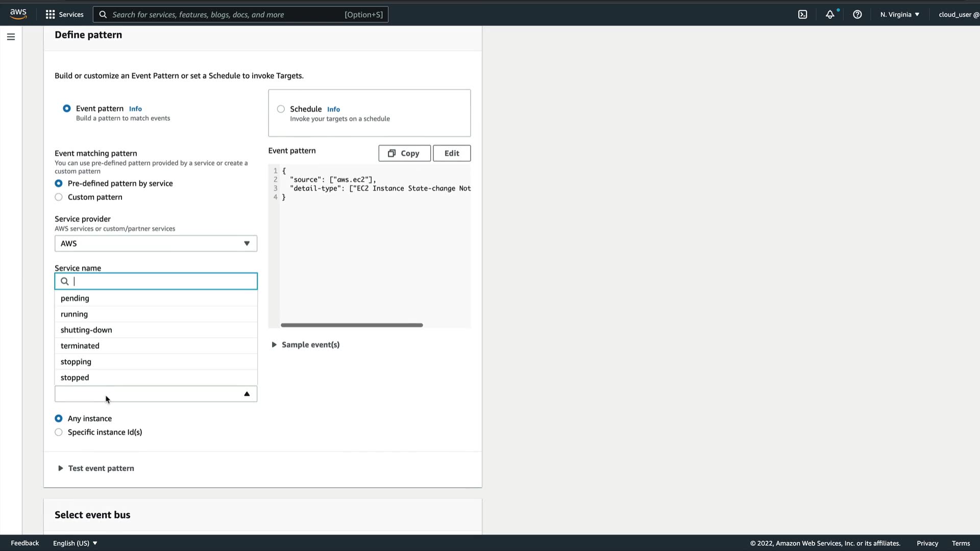Viewport: 980px width, 551px height.
Task: Open the notifications bell
Action: click(x=830, y=14)
